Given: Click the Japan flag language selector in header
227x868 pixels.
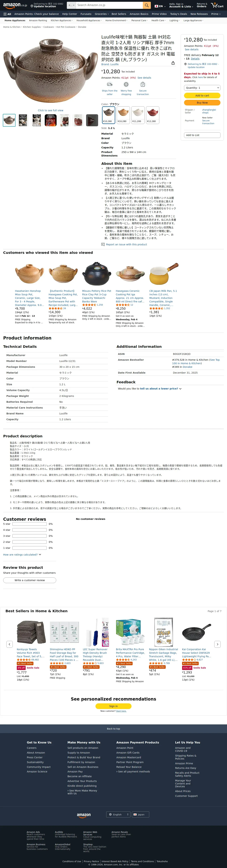Looking at the screenshot, I should click(160, 6).
